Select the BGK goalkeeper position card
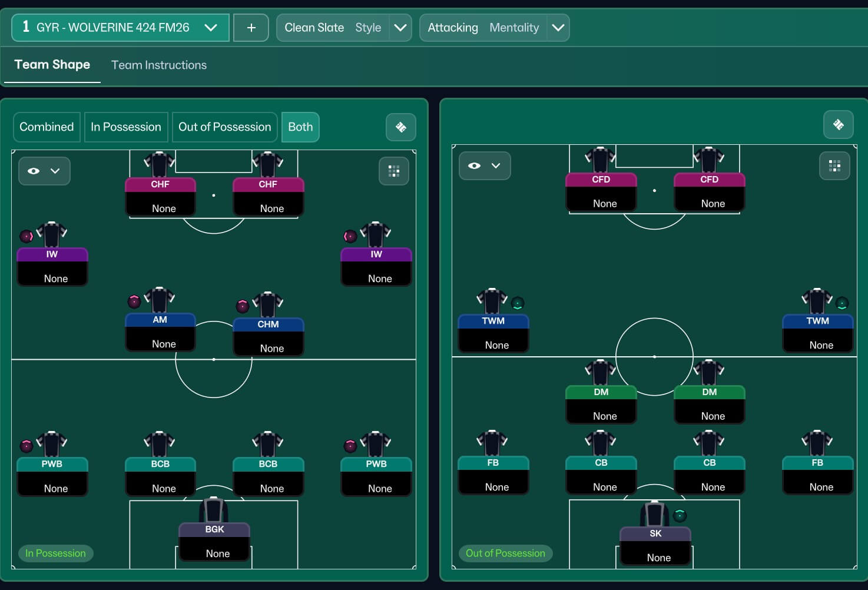The image size is (868, 590). [214, 541]
